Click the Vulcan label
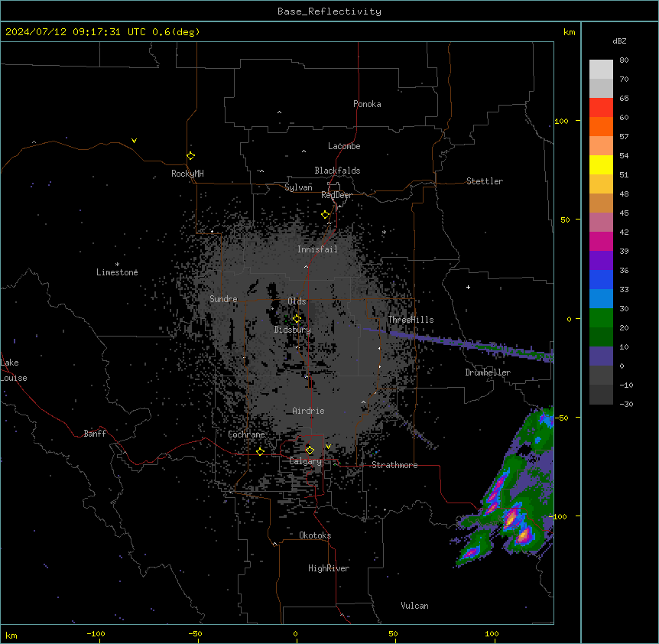This screenshot has width=659, height=644. [x=414, y=606]
